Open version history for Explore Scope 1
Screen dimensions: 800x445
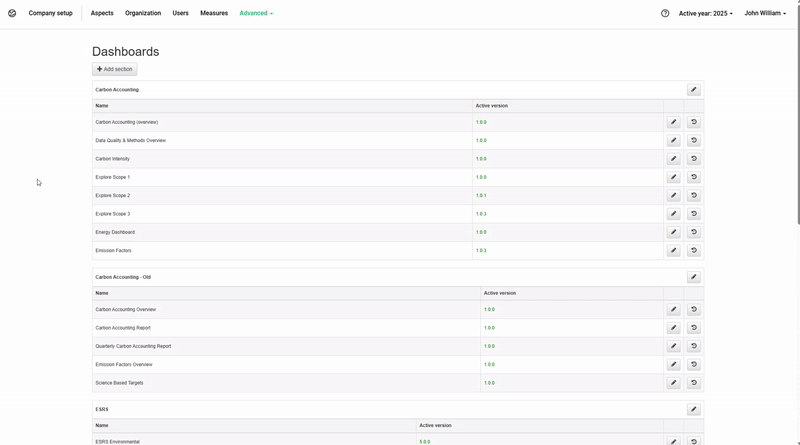point(693,177)
